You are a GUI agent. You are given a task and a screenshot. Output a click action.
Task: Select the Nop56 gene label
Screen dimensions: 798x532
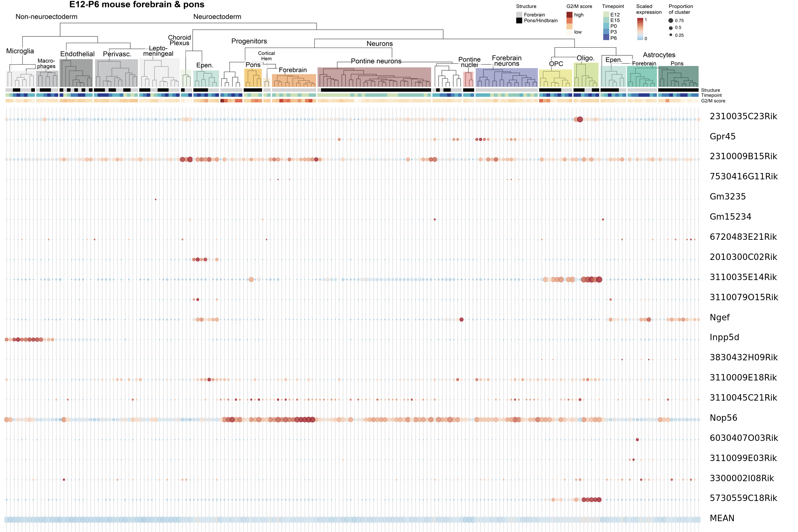tap(724, 418)
